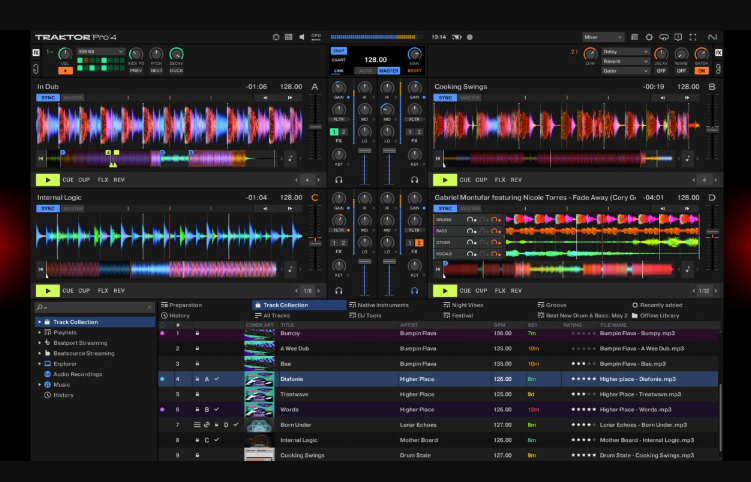The image size is (751, 482).
Task: Enable the Delay effect OFF button
Action: coord(661,71)
